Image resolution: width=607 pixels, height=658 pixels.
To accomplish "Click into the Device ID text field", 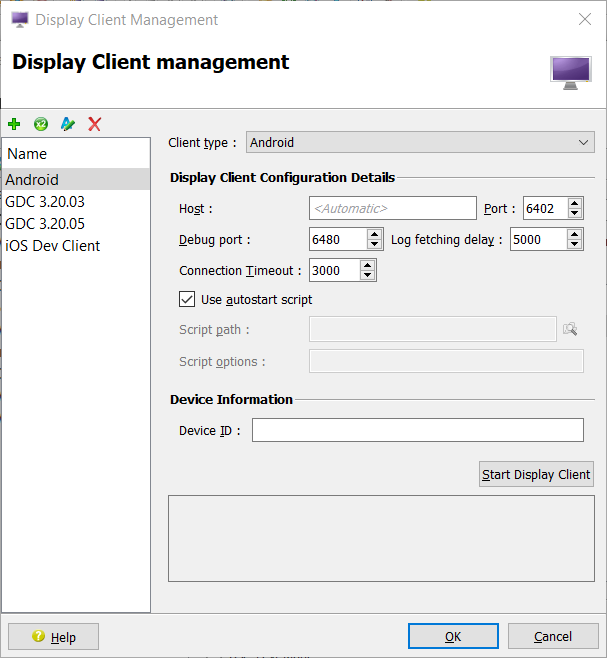I will [417, 430].
